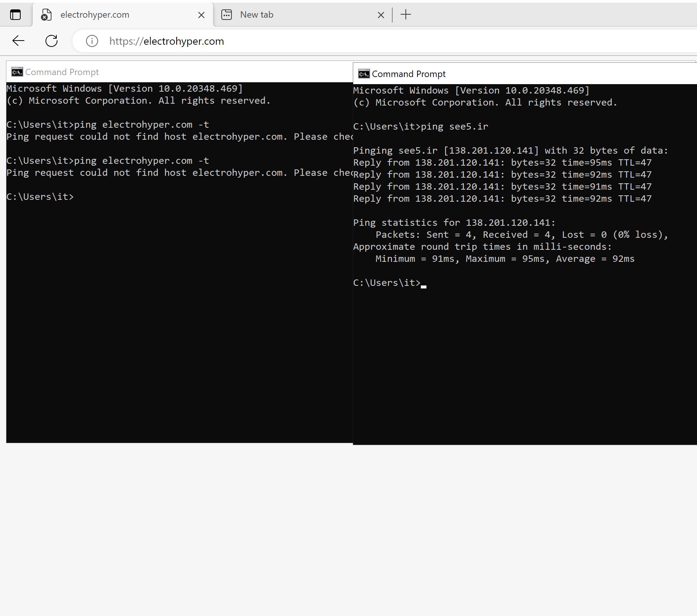Open a new tab with plus button

click(x=406, y=15)
